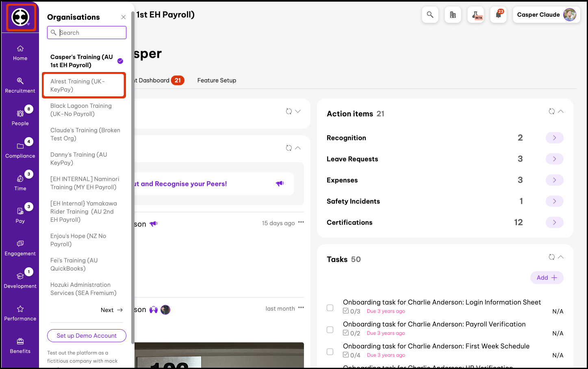The width and height of the screenshot is (588, 369).
Task: Mark First Week Schedule task complete
Action: [x=330, y=352]
